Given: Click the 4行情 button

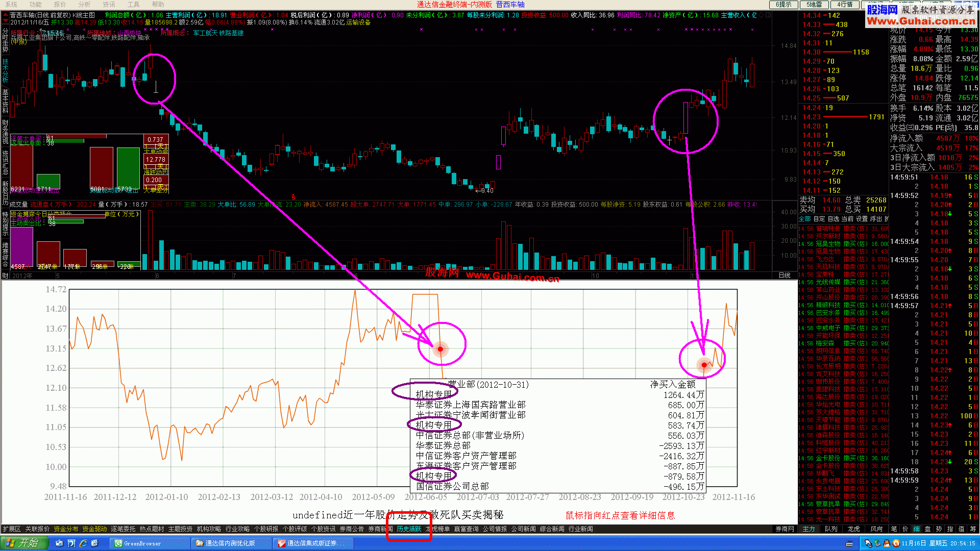Looking at the screenshot, I should click(x=845, y=5).
